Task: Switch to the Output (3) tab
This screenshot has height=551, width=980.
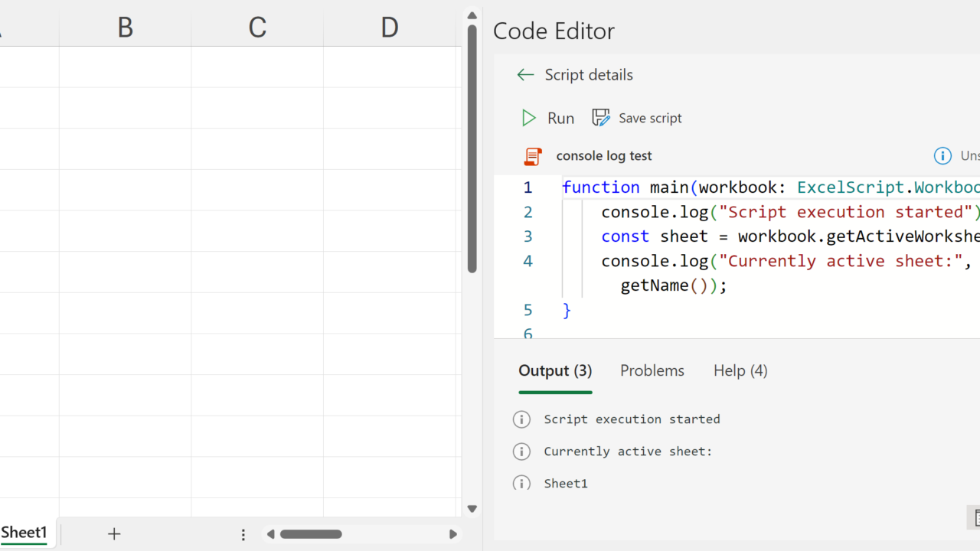Action: [x=555, y=371]
